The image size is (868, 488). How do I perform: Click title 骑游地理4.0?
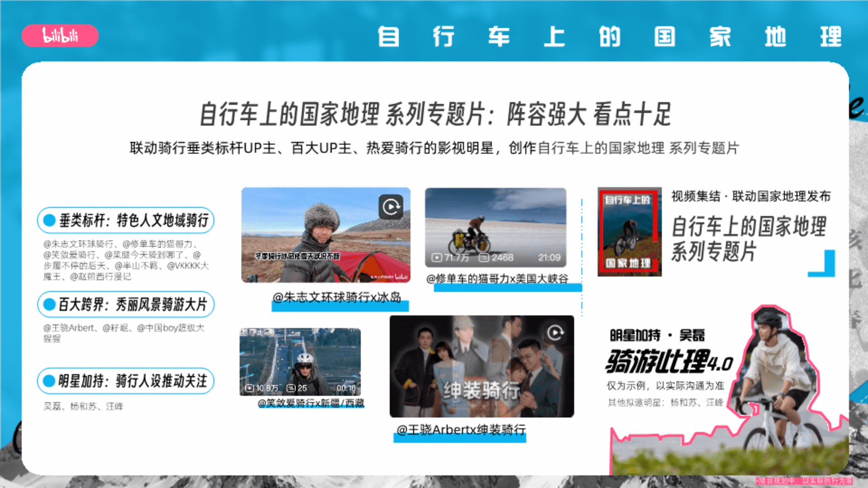tap(670, 361)
